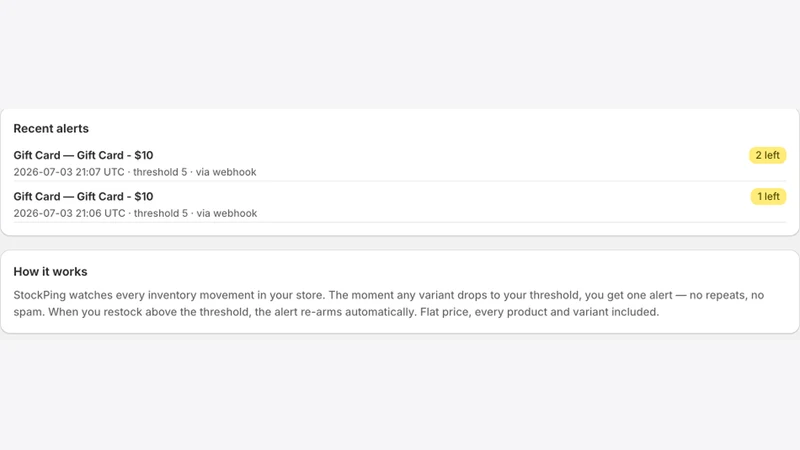Click "threshold 5" in the 21:06 alert

161,213
